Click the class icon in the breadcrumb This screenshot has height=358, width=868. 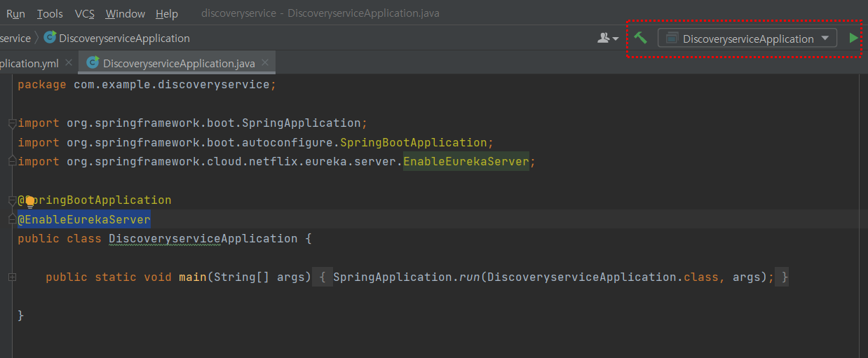point(50,37)
